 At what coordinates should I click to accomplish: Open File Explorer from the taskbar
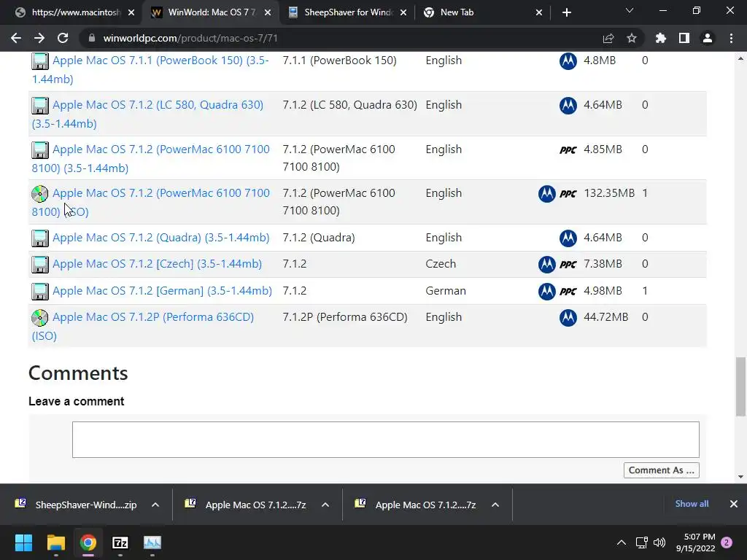55,542
